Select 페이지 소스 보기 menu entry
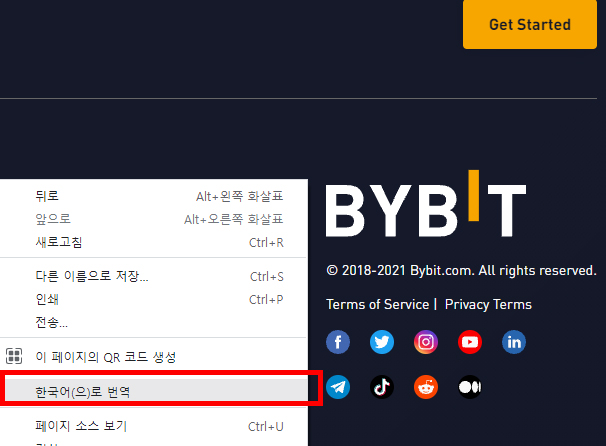 point(153,426)
